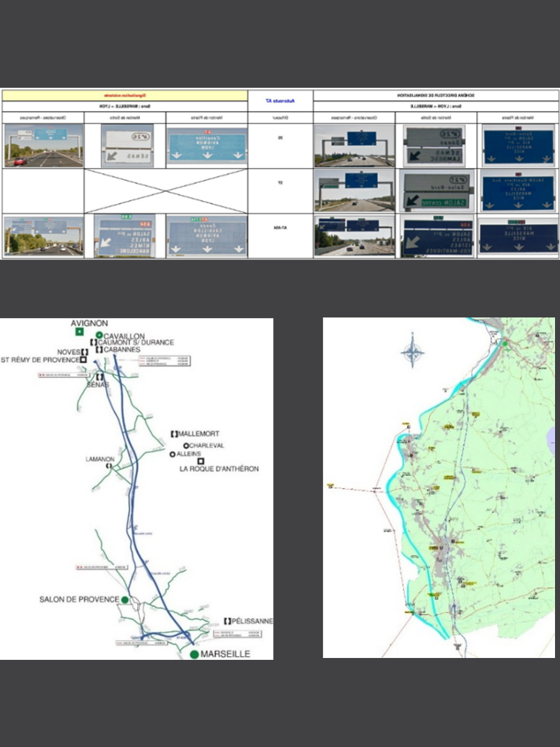Click the SALON-CENTRE exit sign image

[x=436, y=191]
